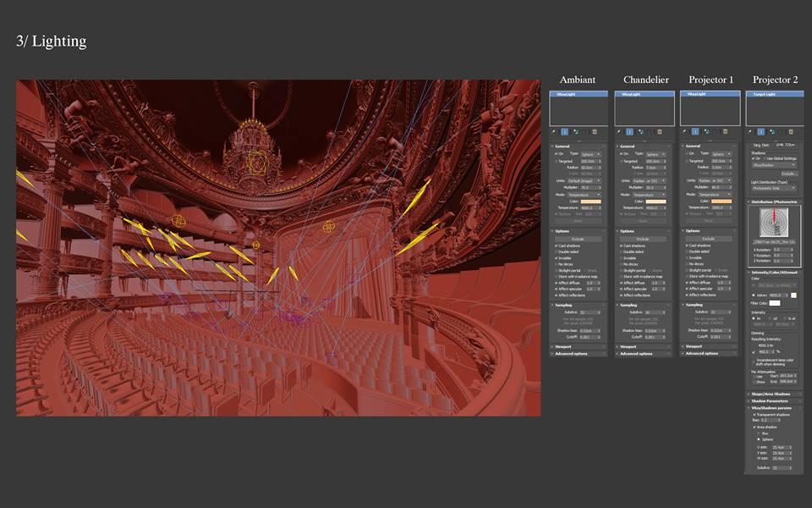Toggle Invisible checkbox in Chandelier Options

[622, 258]
